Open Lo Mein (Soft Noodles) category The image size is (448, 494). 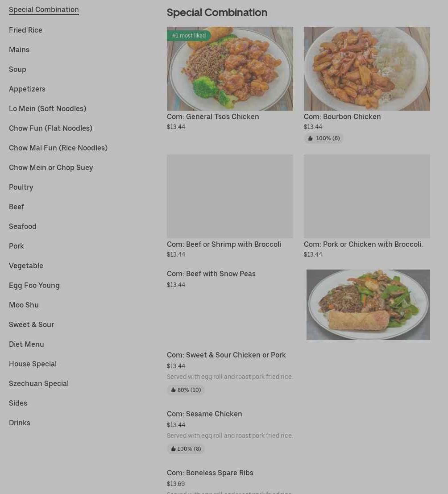(48, 109)
